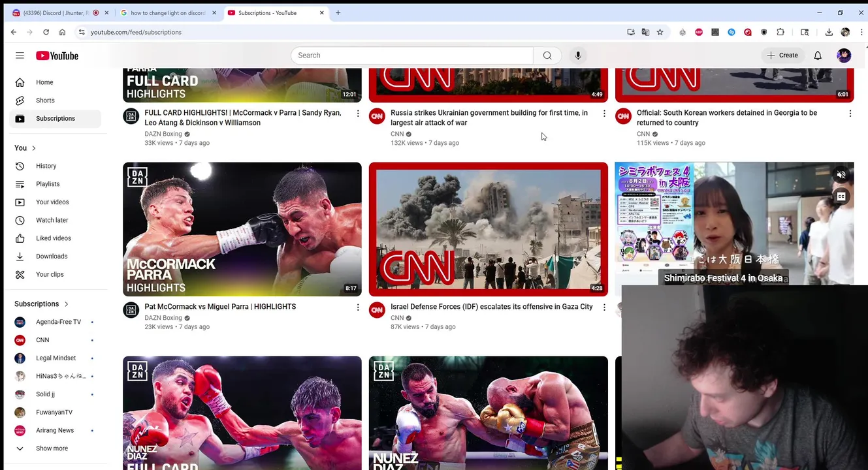This screenshot has height=470, width=868.
Task: Open the YouTube account avatar menu
Action: click(844, 55)
